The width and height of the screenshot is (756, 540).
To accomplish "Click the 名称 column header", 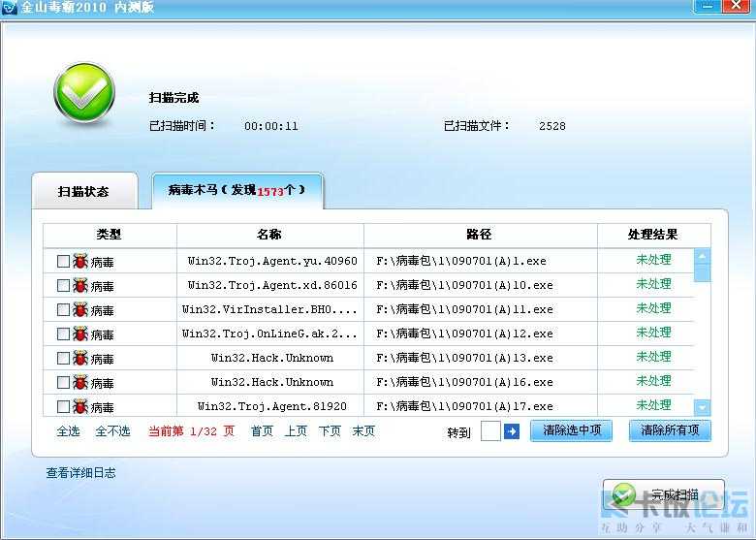I will (x=270, y=235).
